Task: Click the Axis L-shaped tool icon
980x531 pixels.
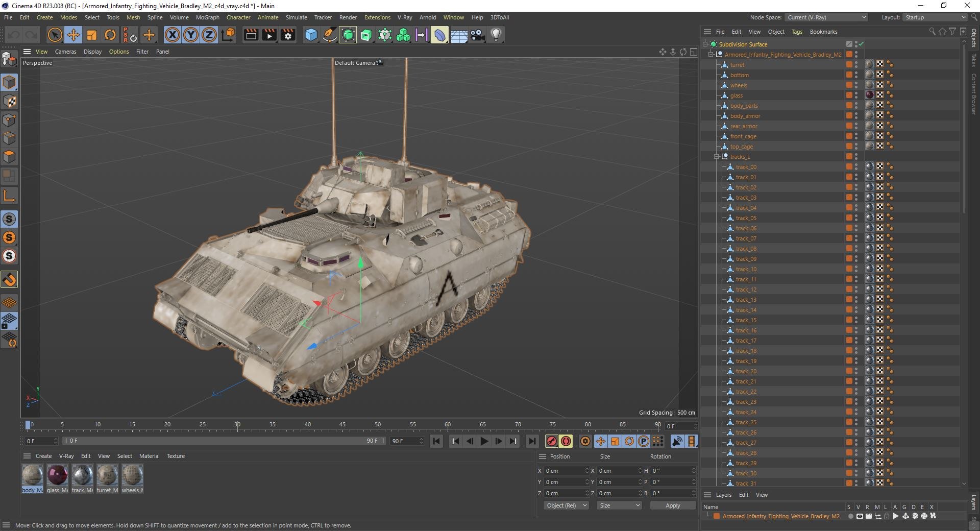Action: click(x=9, y=196)
